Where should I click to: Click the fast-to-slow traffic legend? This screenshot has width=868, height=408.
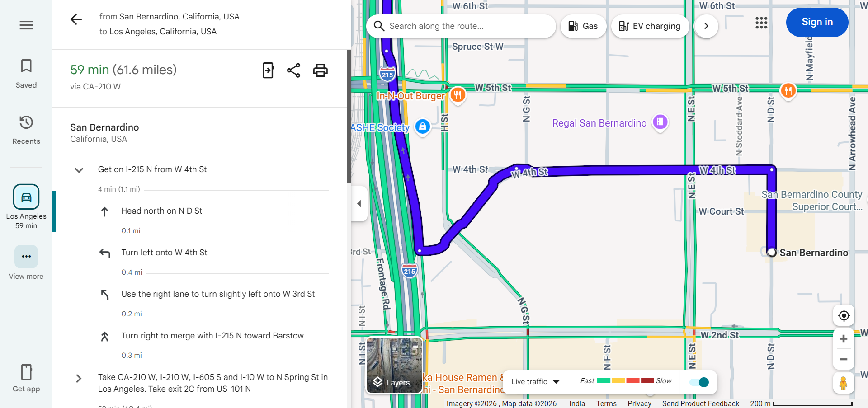pos(626,381)
